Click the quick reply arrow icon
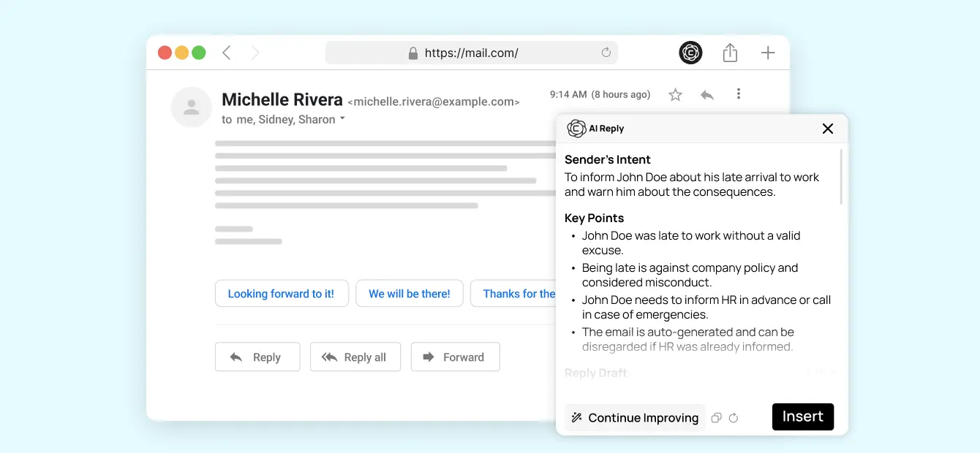 (706, 95)
